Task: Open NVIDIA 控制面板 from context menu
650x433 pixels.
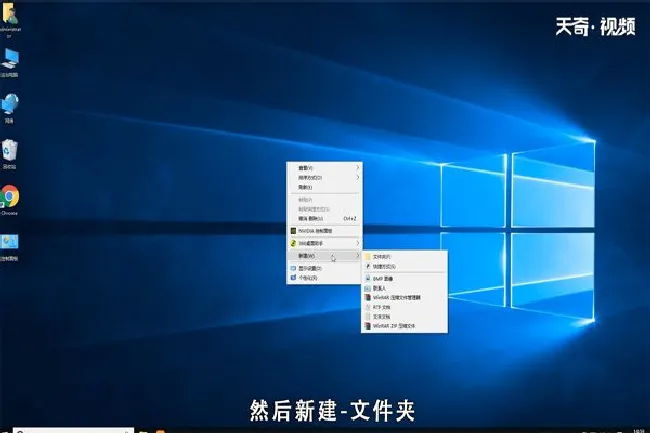Action: pos(324,231)
